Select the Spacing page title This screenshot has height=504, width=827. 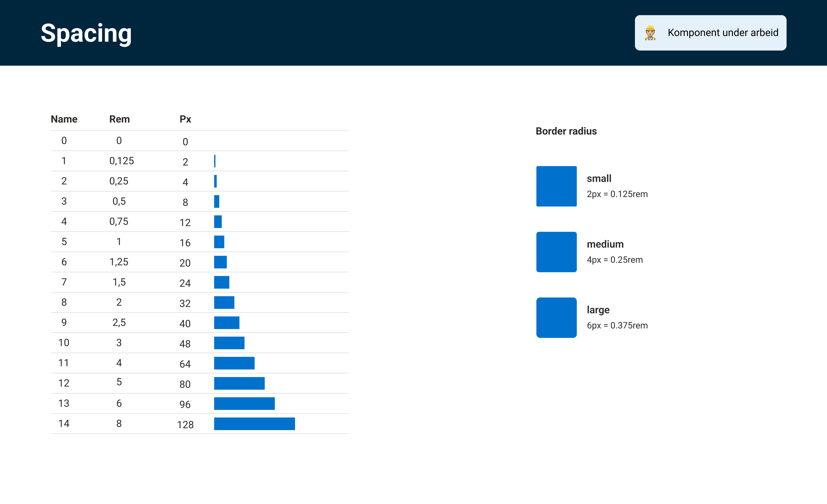point(86,33)
